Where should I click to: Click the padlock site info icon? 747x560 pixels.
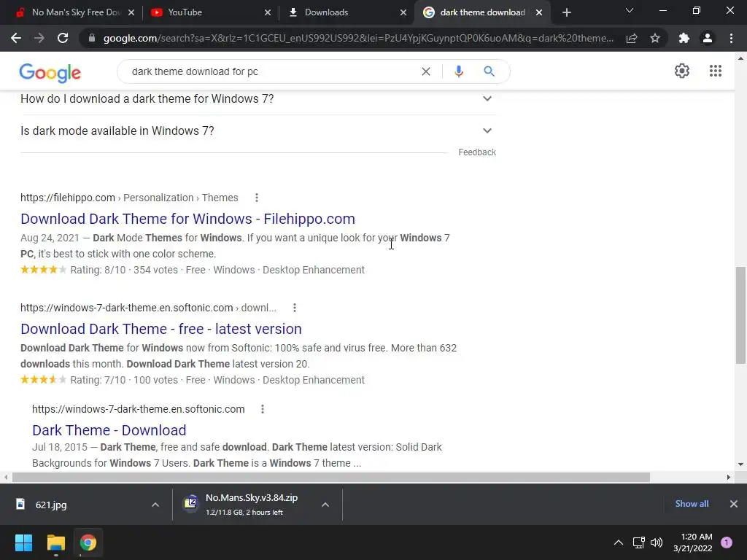coord(92,38)
